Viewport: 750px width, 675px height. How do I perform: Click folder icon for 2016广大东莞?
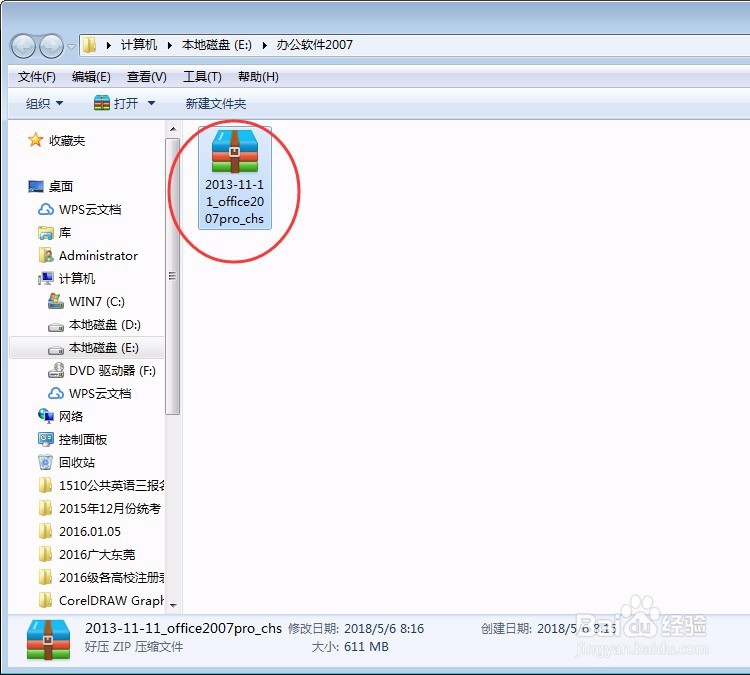45,554
